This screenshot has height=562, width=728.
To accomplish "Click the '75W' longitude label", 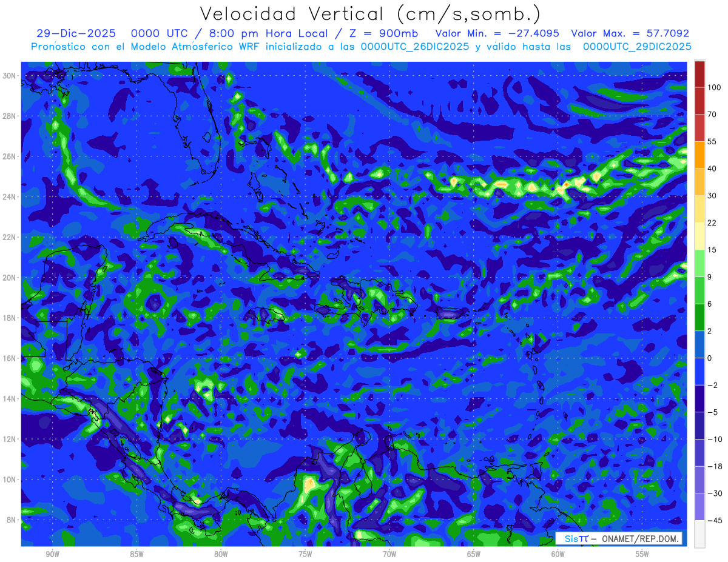I will 305,555.
